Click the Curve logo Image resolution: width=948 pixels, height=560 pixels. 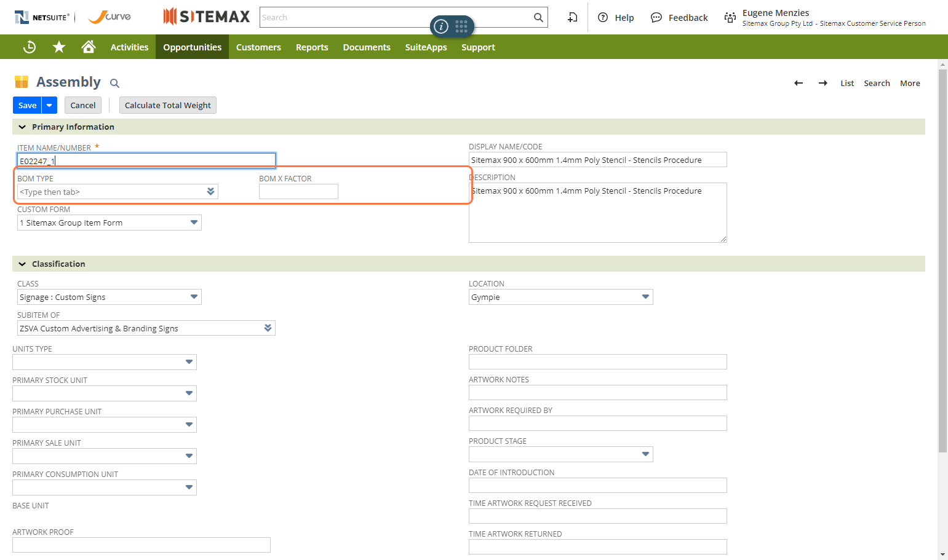(110, 17)
